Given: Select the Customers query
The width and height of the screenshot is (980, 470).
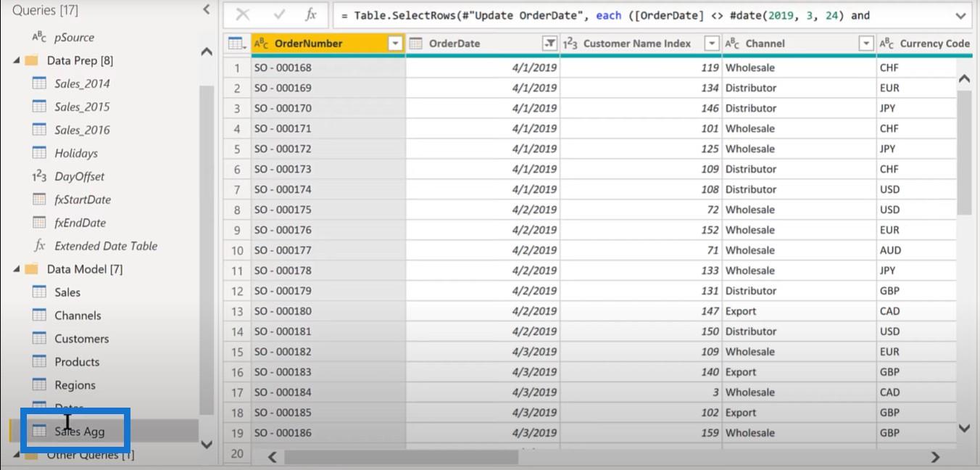Looking at the screenshot, I should 81,339.
